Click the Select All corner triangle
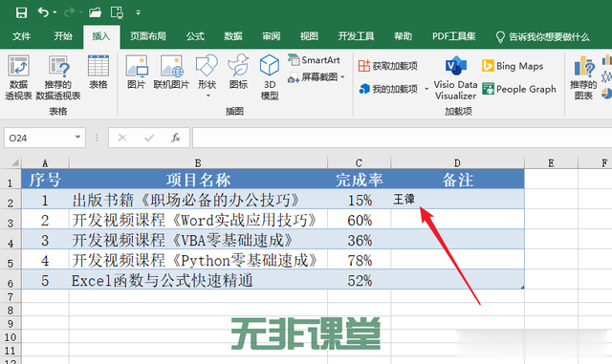This screenshot has width=612, height=364. [x=14, y=162]
